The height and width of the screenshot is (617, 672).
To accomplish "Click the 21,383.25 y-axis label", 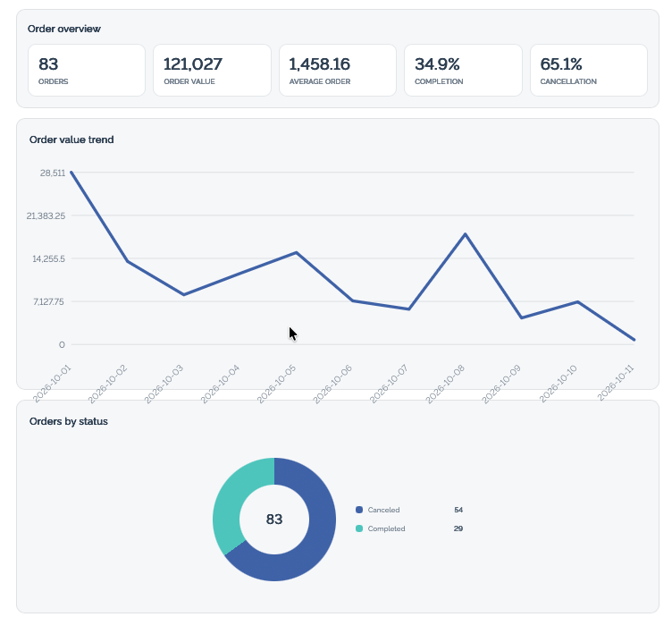I will click(46, 216).
